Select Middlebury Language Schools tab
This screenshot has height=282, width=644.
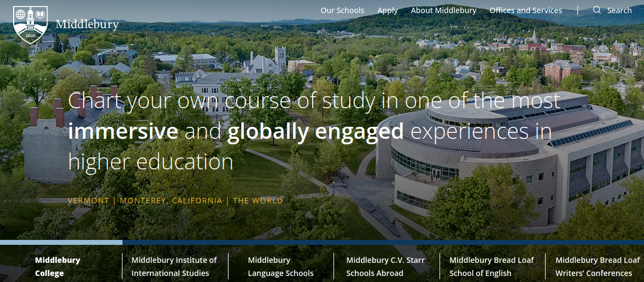280,266
